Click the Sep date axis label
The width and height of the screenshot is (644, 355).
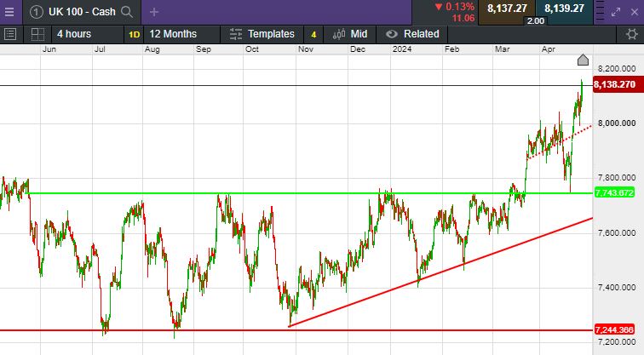pyautogui.click(x=204, y=49)
